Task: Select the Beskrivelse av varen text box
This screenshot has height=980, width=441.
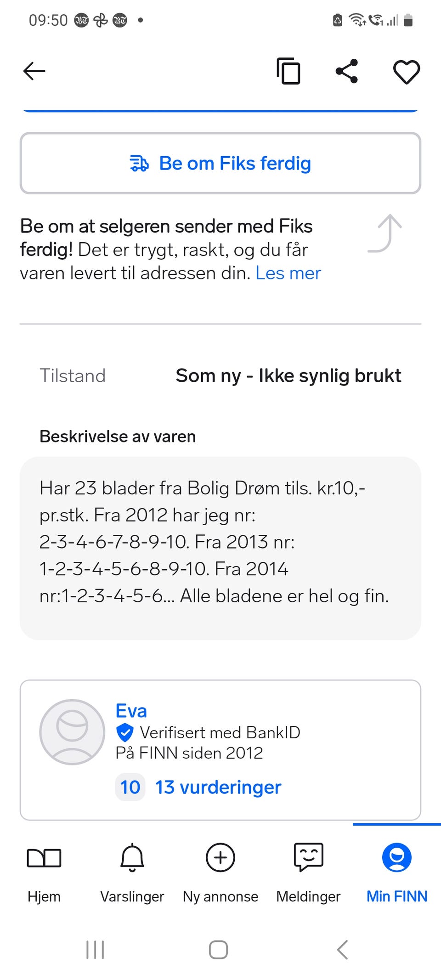Action: [x=220, y=548]
